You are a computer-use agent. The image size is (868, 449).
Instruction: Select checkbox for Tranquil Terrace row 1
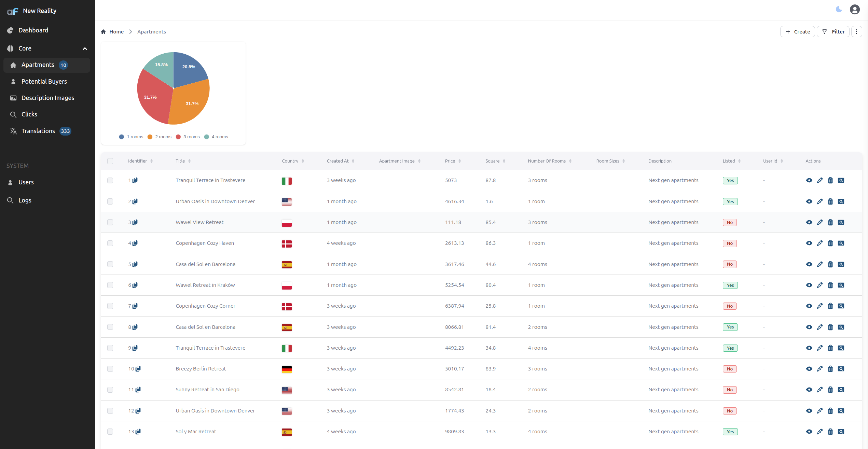pyautogui.click(x=110, y=180)
